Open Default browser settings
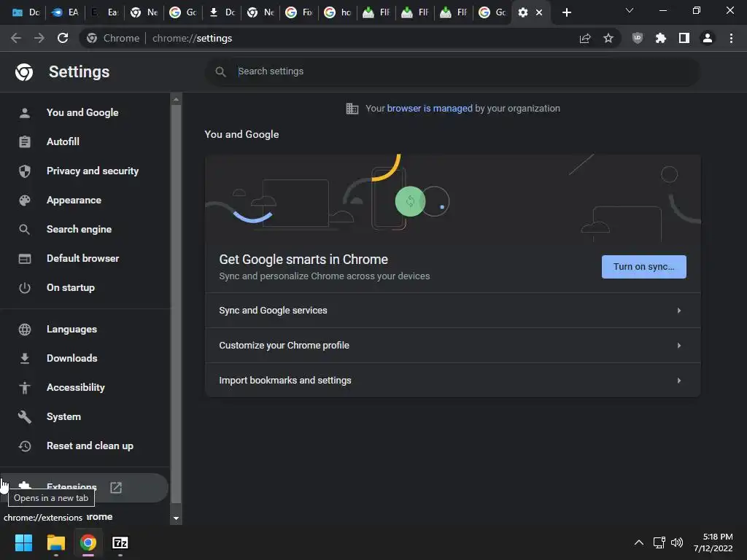 pos(83,259)
